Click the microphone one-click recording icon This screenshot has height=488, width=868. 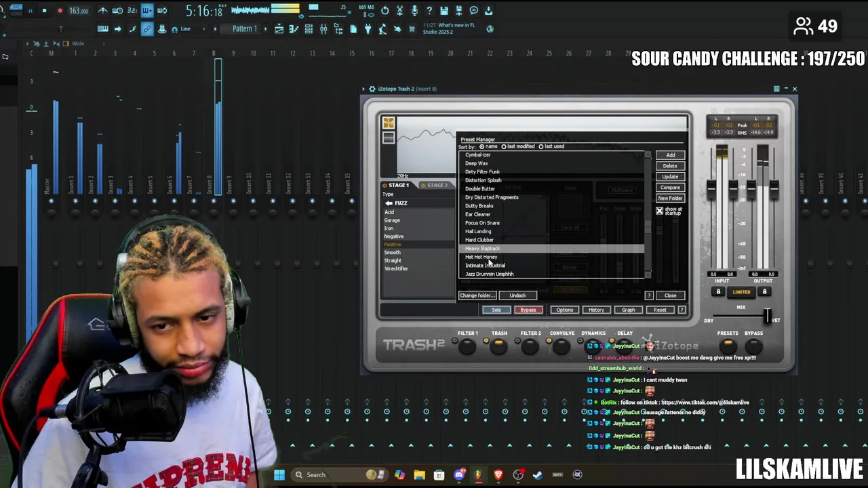pyautogui.click(x=414, y=11)
